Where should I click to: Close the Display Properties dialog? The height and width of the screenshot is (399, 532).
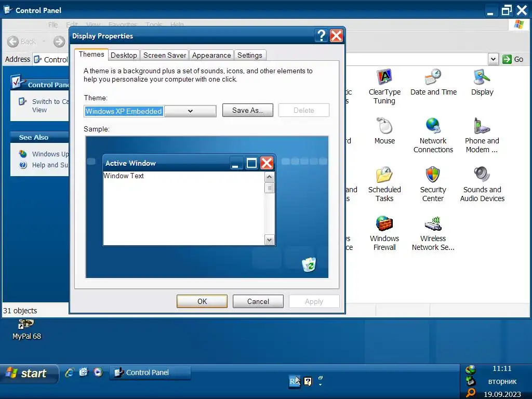click(x=336, y=36)
